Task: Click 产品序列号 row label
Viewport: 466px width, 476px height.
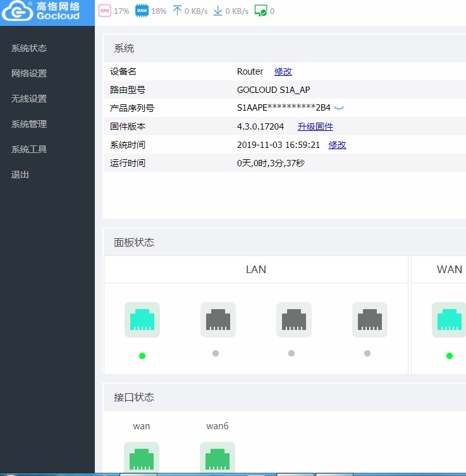Action: click(132, 108)
